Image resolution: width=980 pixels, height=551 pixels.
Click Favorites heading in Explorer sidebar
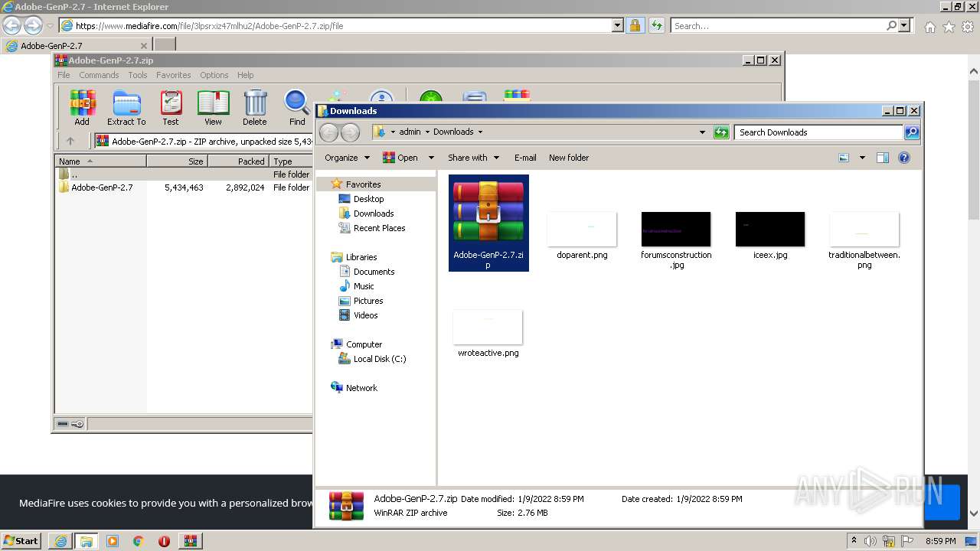pyautogui.click(x=363, y=184)
